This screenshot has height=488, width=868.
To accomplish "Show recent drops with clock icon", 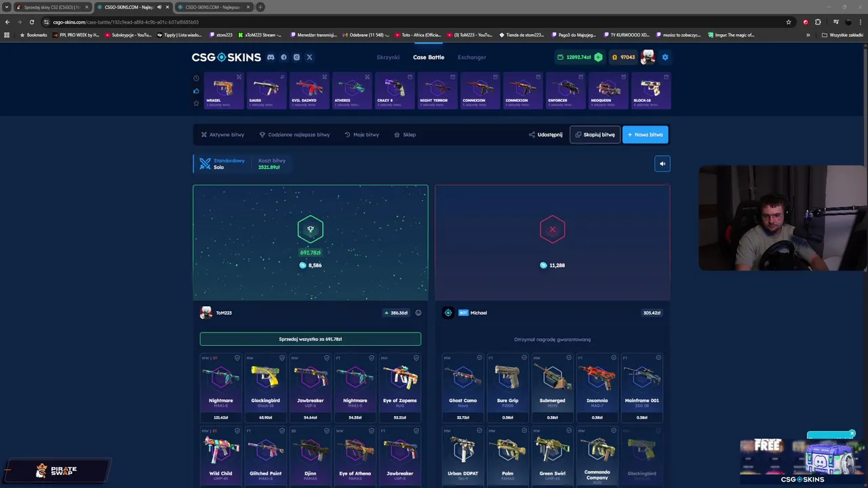I will click(x=197, y=78).
